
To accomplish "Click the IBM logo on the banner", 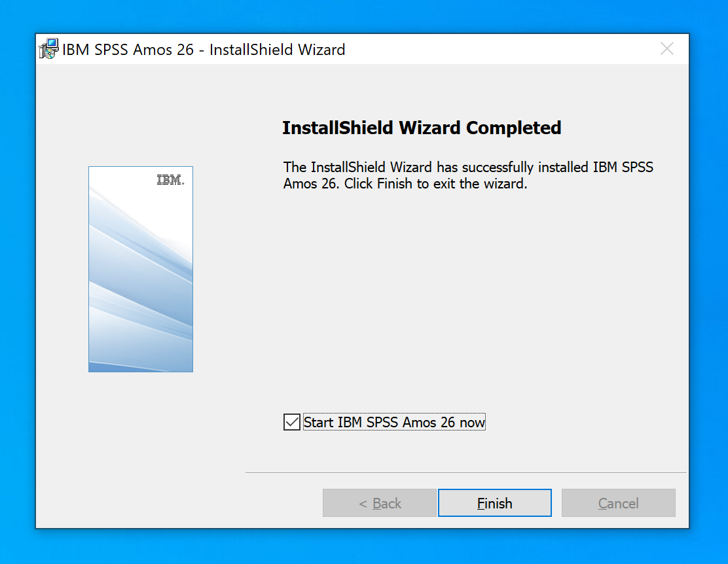I will 170,180.
